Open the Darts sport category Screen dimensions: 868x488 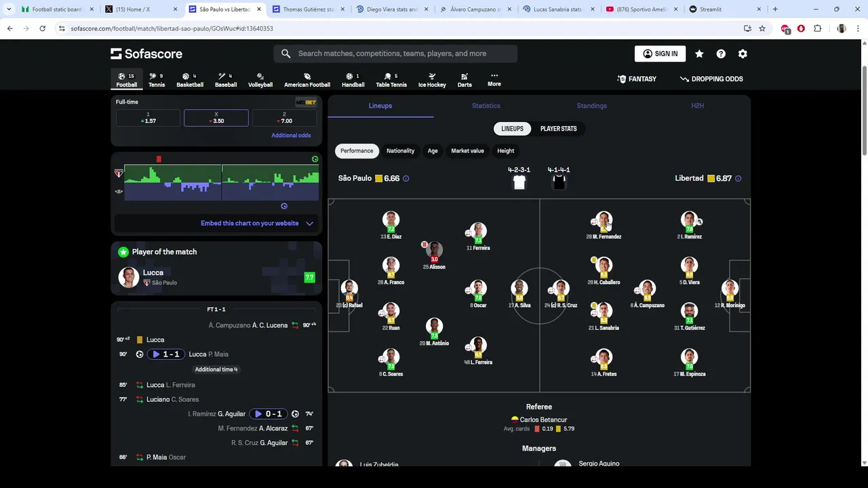tap(465, 80)
